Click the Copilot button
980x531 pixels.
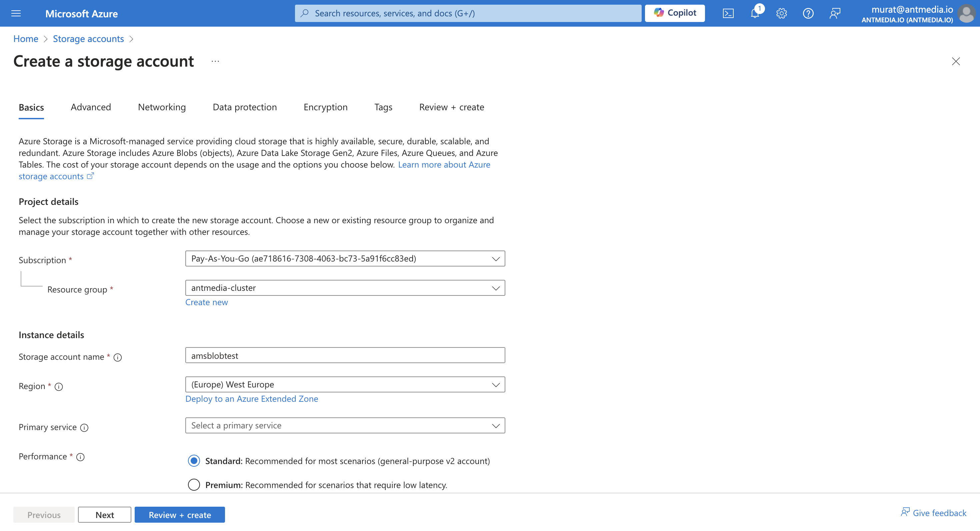(675, 13)
